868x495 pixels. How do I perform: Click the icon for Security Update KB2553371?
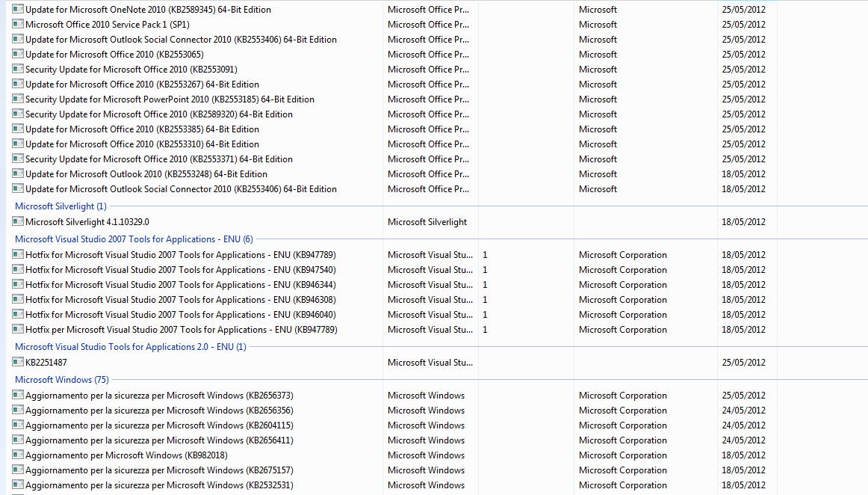(18, 159)
